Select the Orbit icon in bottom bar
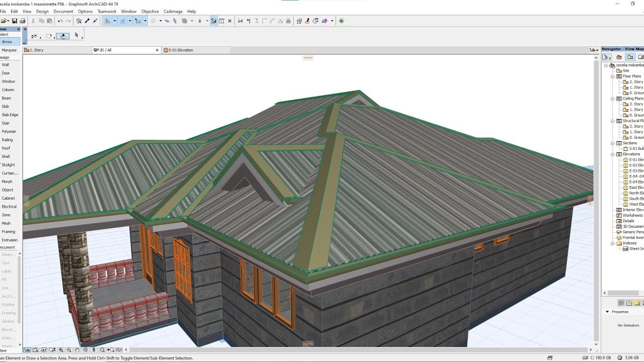This screenshot has height=362, width=644. tap(86, 350)
